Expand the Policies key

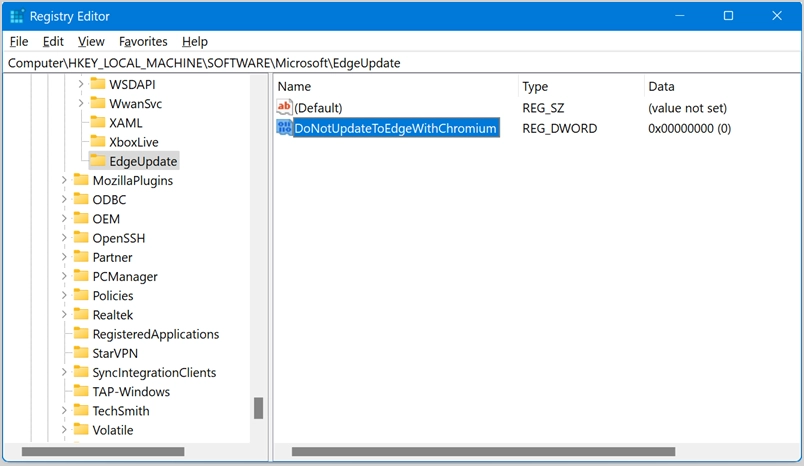click(x=64, y=296)
